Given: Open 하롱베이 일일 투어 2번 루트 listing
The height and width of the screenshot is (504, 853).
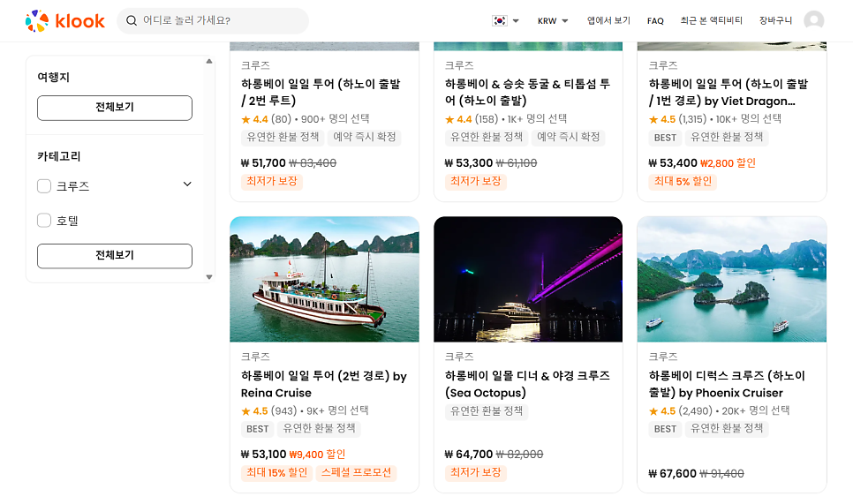Looking at the screenshot, I should [321, 92].
